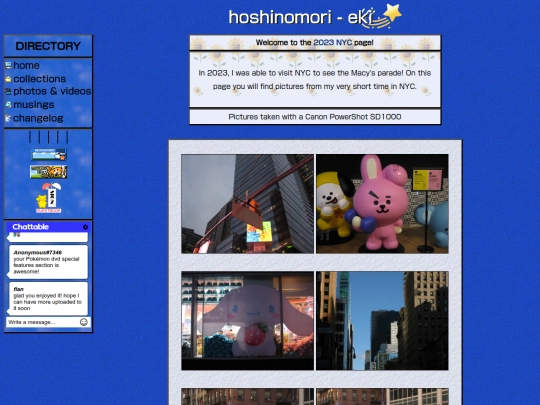The image size is (540, 405).
Task: Click the Pikachu guestbook badge
Action: (49, 198)
